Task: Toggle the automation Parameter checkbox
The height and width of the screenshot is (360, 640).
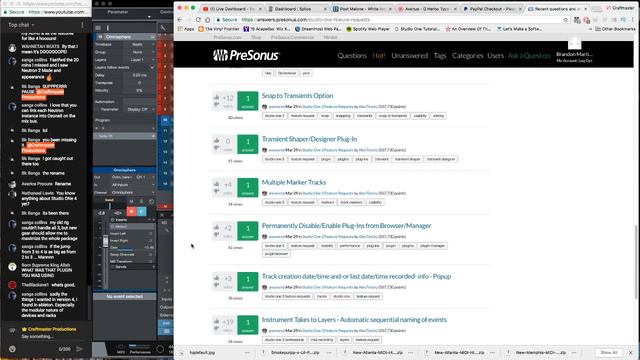Action: point(97,109)
